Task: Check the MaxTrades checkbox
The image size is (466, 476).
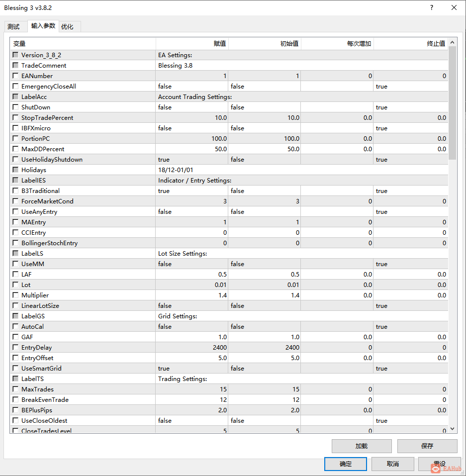Action: [15, 389]
